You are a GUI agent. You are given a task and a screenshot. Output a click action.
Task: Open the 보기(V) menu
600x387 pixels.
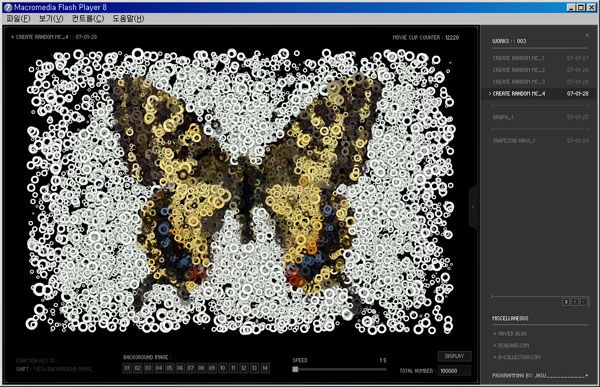51,18
